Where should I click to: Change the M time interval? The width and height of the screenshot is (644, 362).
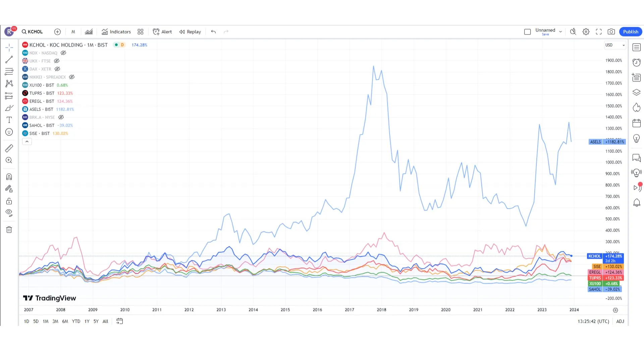tap(73, 32)
